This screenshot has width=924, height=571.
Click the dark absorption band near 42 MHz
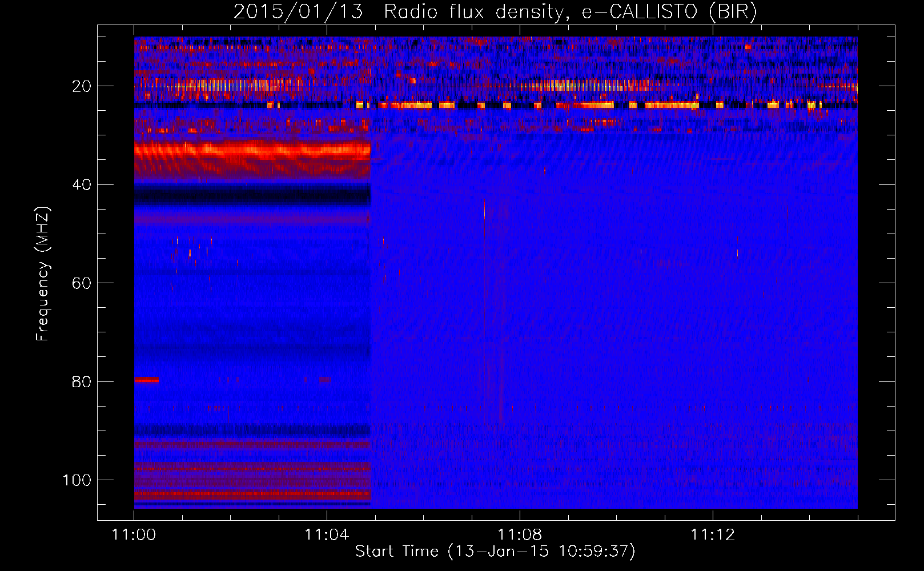pyautogui.click(x=252, y=196)
